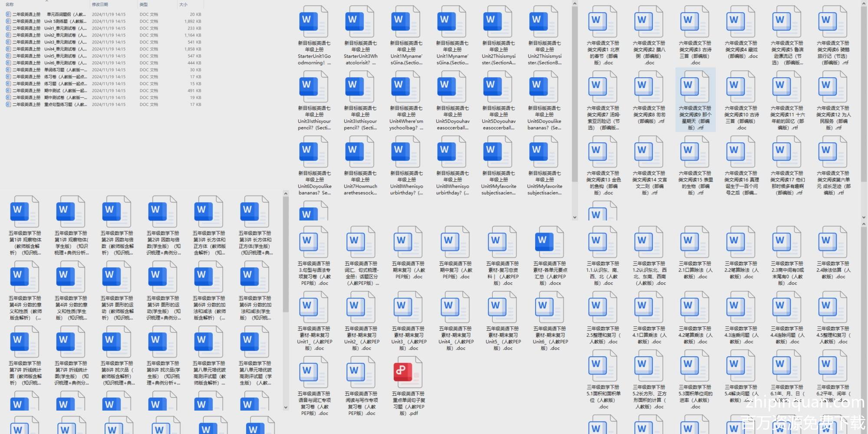Image resolution: width=868 pixels, height=434 pixels.
Task: Select 五年级英语下册 期中复习 (人教PEP版) doc icon
Action: [455, 241]
